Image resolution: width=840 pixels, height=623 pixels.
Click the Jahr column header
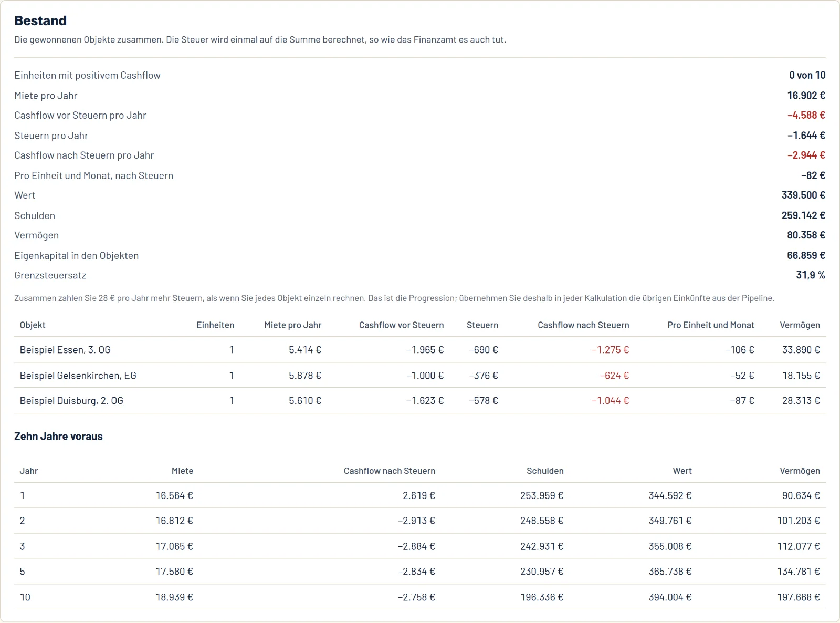click(29, 471)
